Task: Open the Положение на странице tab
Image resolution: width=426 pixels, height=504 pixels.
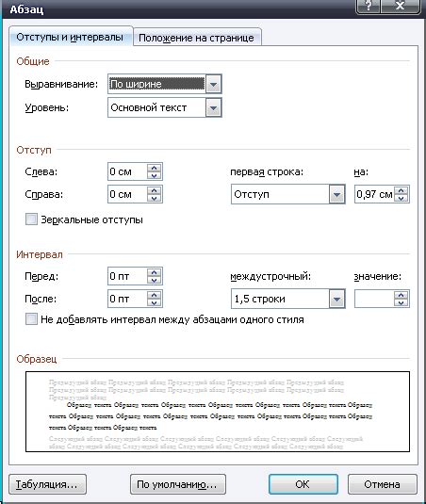Action: (196, 38)
